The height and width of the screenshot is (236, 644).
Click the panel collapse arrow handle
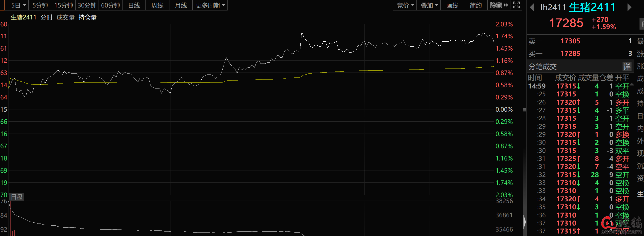click(x=524, y=222)
